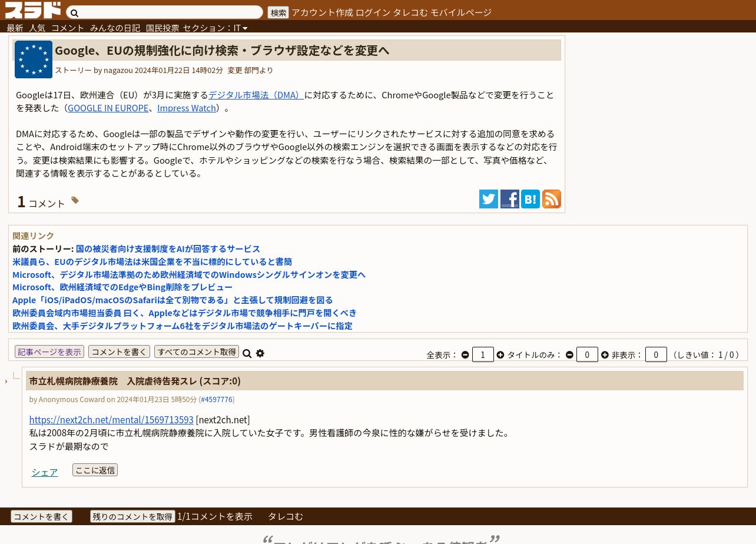Share story on Facebook

510,199
